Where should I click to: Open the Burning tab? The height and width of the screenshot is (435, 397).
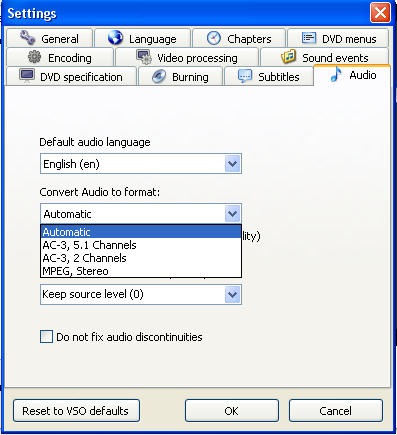click(180, 76)
